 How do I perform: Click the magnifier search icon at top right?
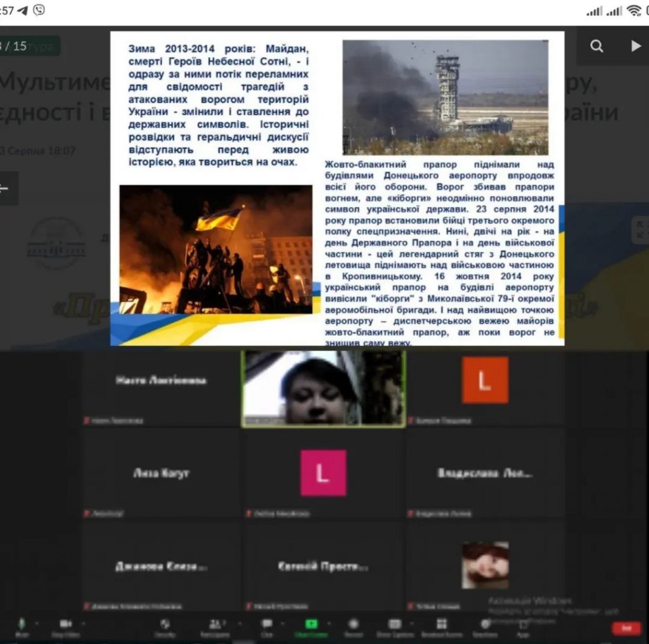tap(596, 46)
